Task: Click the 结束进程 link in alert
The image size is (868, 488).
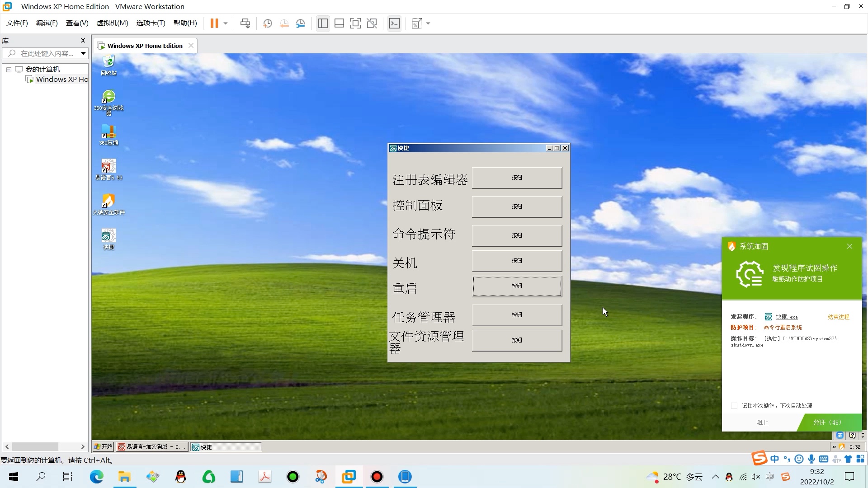Action: point(839,317)
